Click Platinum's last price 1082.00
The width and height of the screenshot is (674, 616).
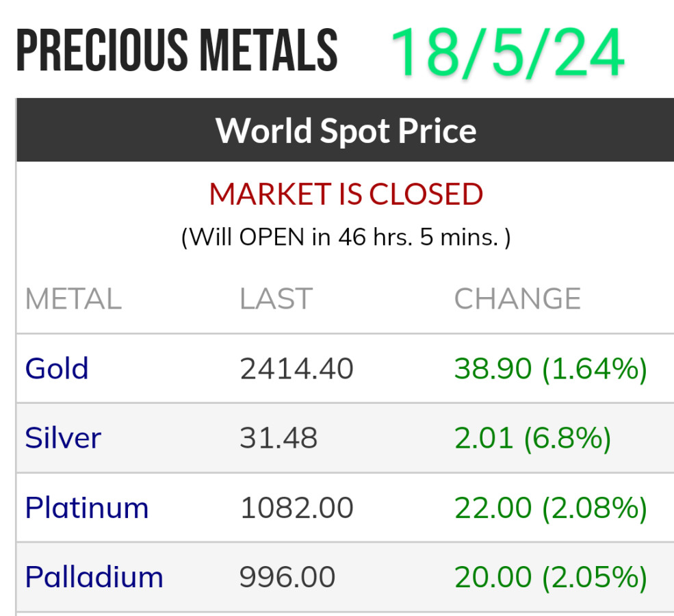coord(296,508)
